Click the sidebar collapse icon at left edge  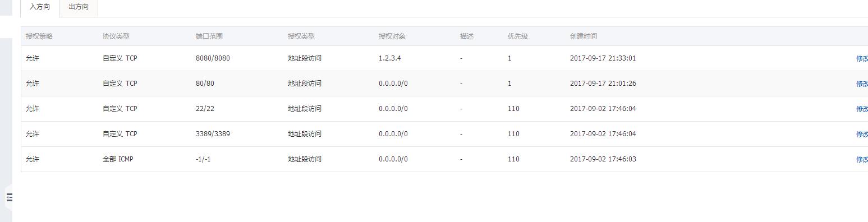point(10,197)
